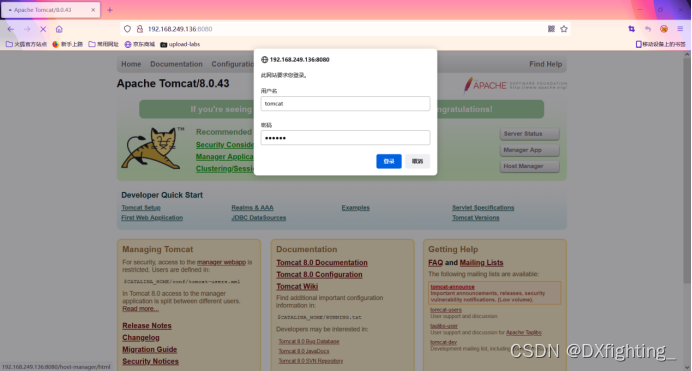Open the QR code icon in the address bar
Screen dimensions: 692x371
click(551, 29)
